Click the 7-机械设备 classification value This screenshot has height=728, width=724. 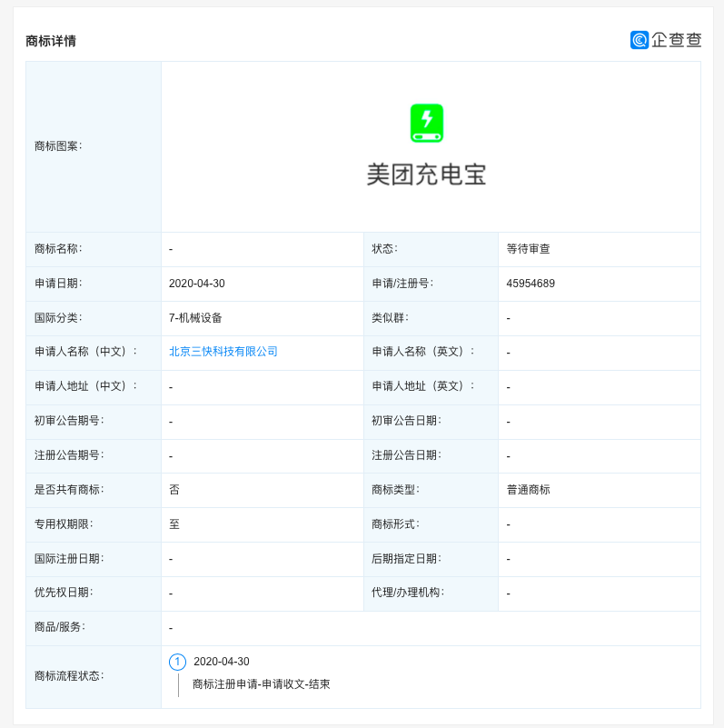195,318
